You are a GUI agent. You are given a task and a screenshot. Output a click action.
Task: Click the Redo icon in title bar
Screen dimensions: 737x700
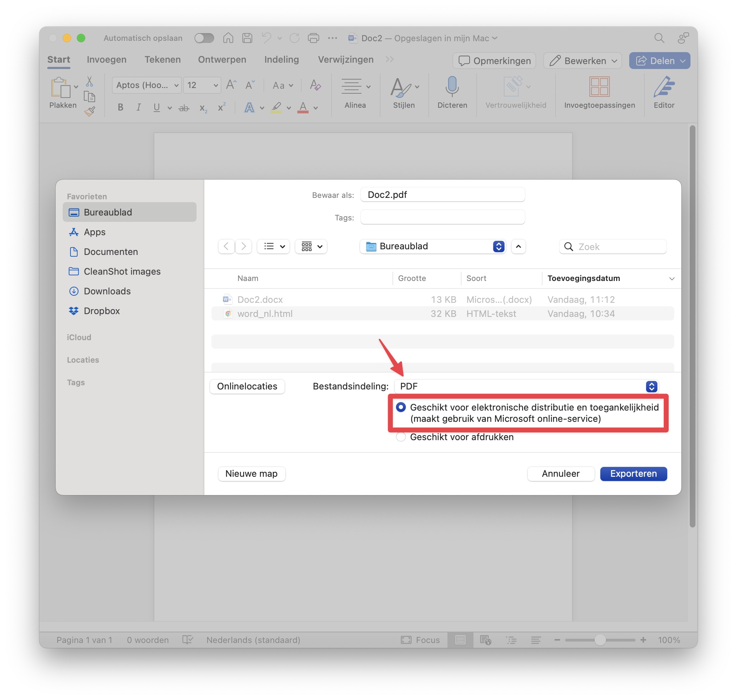click(x=295, y=38)
